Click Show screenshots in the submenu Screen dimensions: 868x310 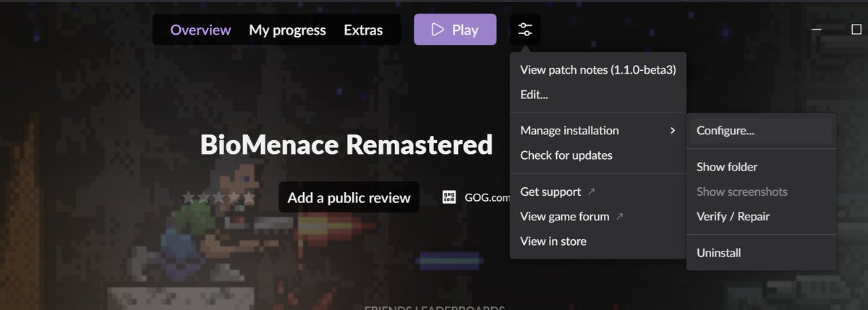(761, 191)
